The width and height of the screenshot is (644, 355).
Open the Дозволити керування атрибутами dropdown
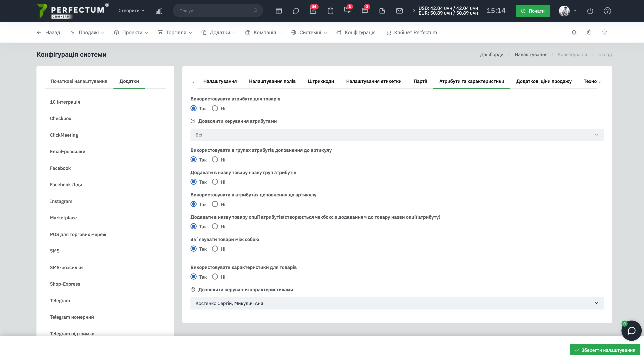397,135
